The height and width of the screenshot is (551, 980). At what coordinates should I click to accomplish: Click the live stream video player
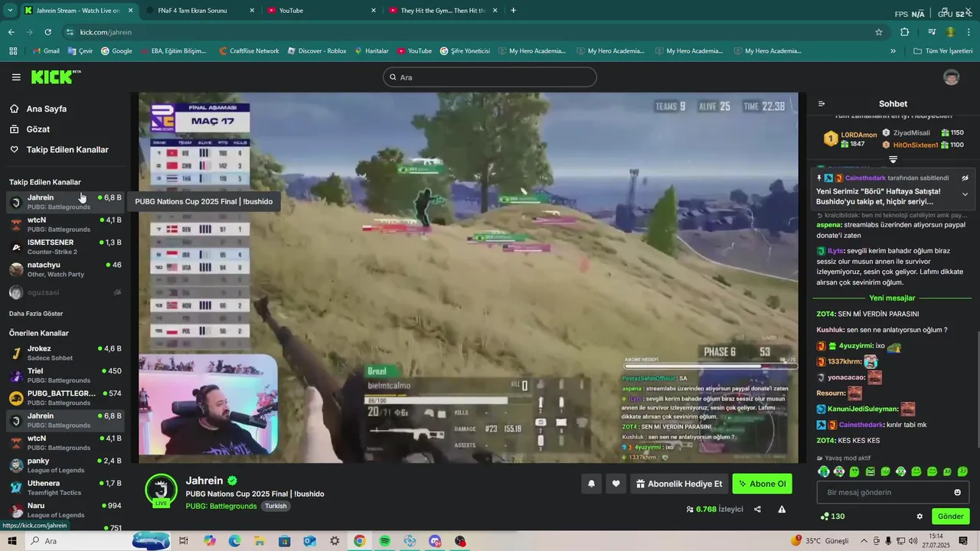pos(468,277)
